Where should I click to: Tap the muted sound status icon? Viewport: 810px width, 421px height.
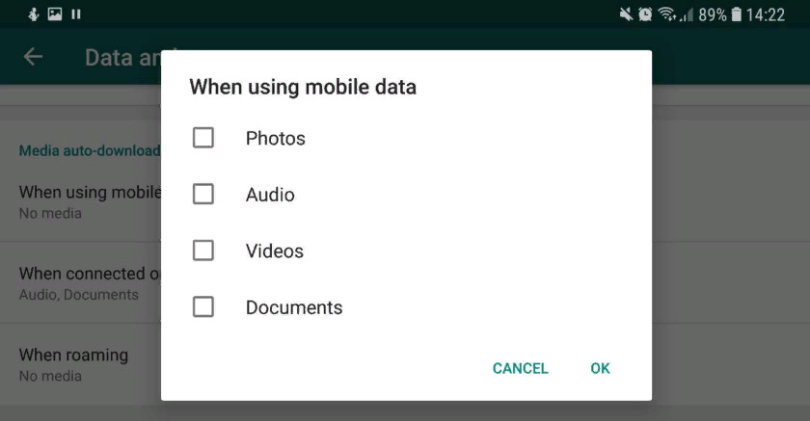click(626, 14)
